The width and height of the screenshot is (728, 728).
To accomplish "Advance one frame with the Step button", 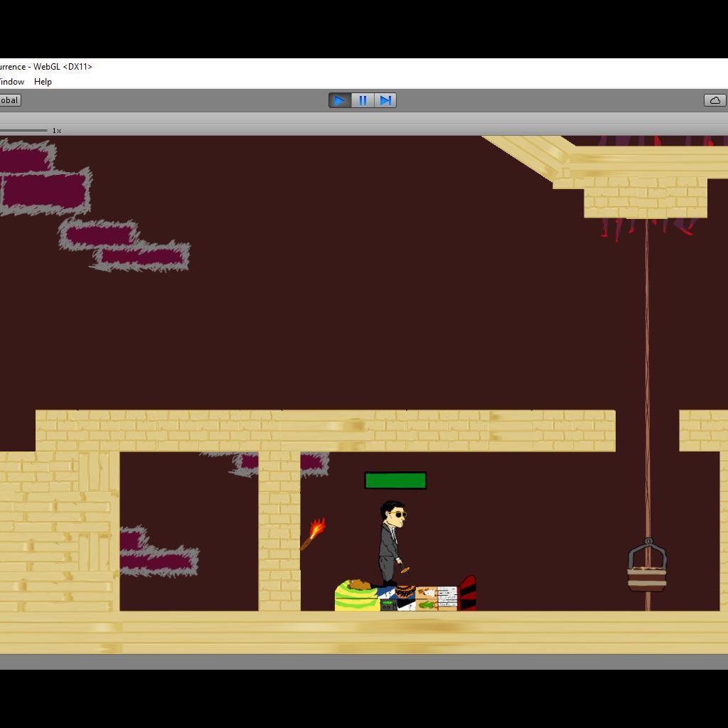I will click(385, 100).
